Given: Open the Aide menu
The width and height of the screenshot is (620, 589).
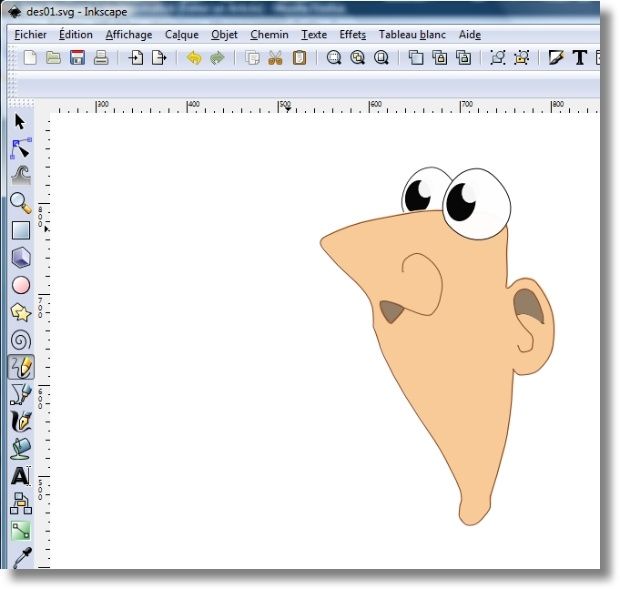Looking at the screenshot, I should 470,35.
